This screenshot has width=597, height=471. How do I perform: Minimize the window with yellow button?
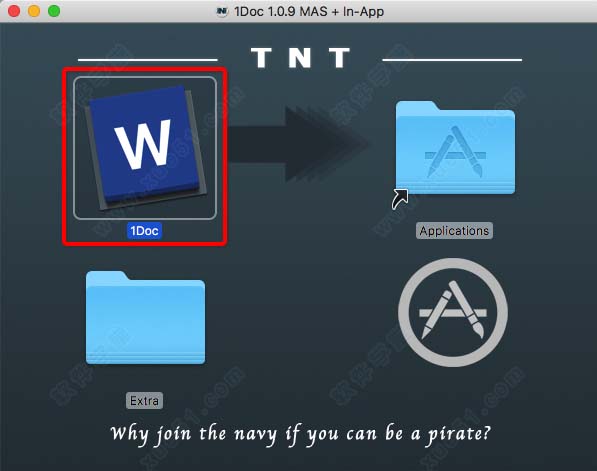(34, 11)
